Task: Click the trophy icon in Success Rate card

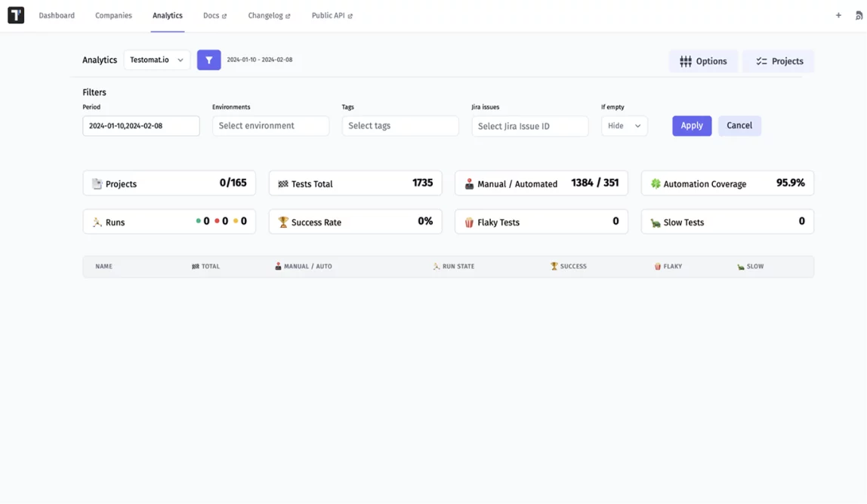Action: pyautogui.click(x=283, y=223)
